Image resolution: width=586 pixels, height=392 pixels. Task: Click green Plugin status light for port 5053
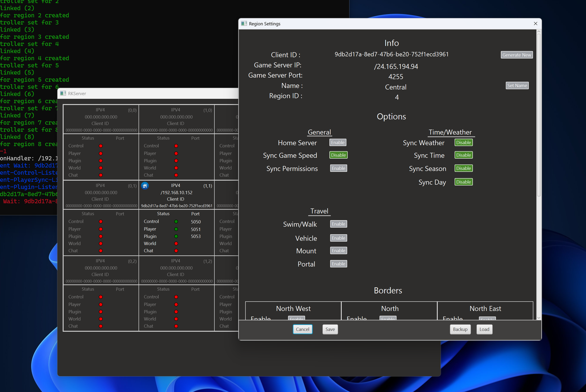tap(176, 236)
